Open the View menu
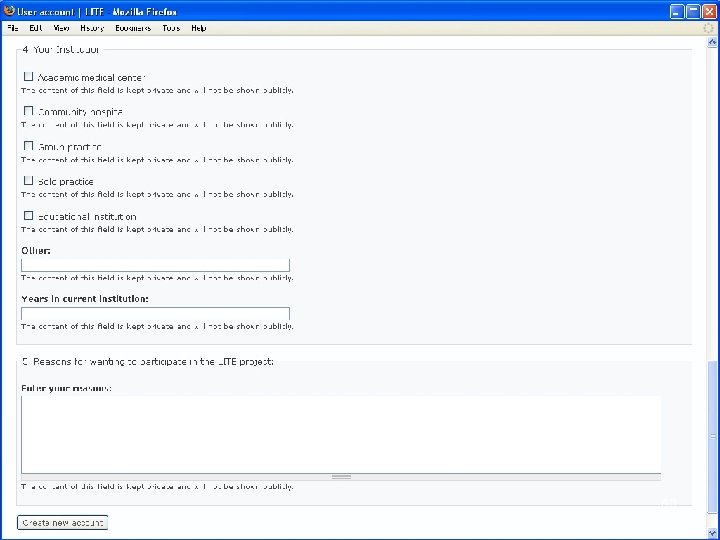The height and width of the screenshot is (540, 720). (x=61, y=28)
